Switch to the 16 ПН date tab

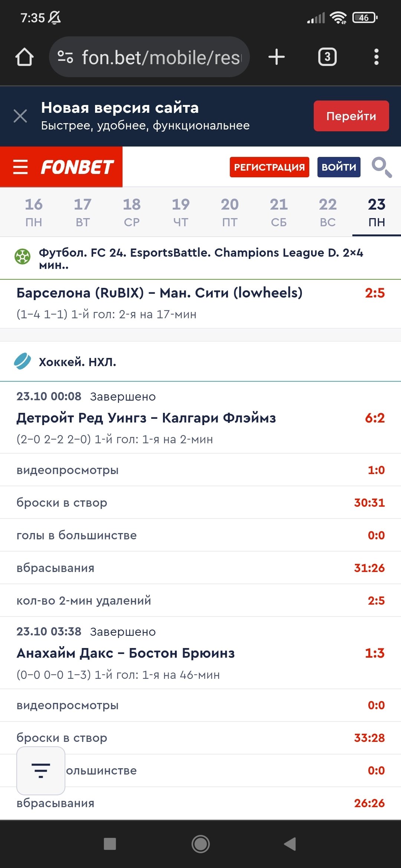[34, 212]
